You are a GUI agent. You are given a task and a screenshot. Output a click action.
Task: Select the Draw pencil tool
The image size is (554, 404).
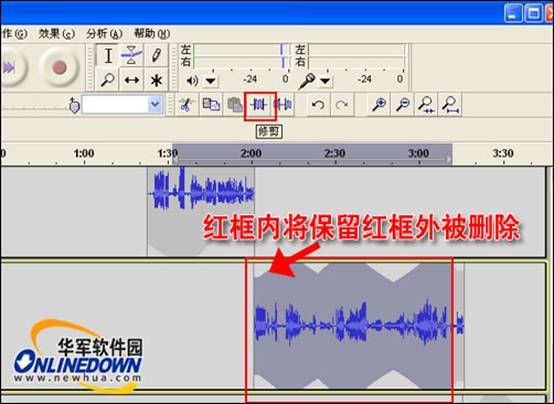(156, 55)
